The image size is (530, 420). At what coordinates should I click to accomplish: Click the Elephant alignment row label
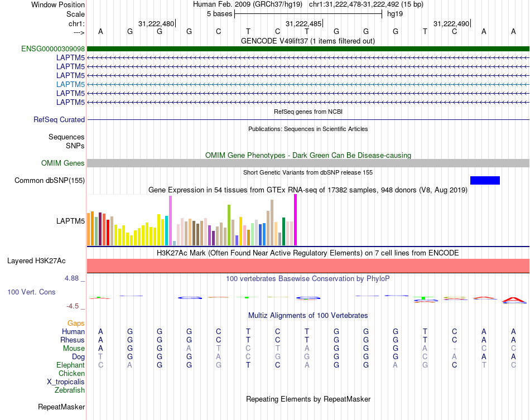coord(70,365)
